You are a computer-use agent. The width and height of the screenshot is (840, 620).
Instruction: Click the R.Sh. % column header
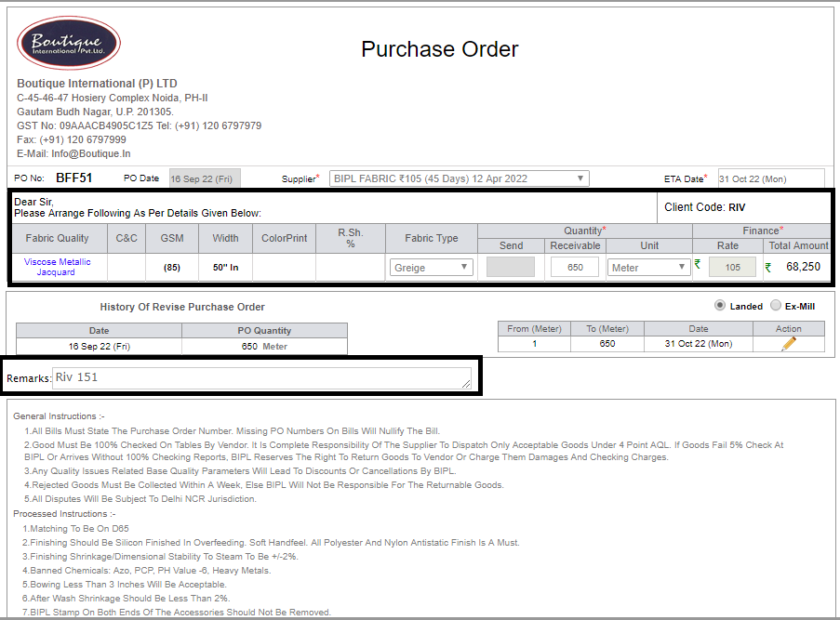(x=351, y=238)
